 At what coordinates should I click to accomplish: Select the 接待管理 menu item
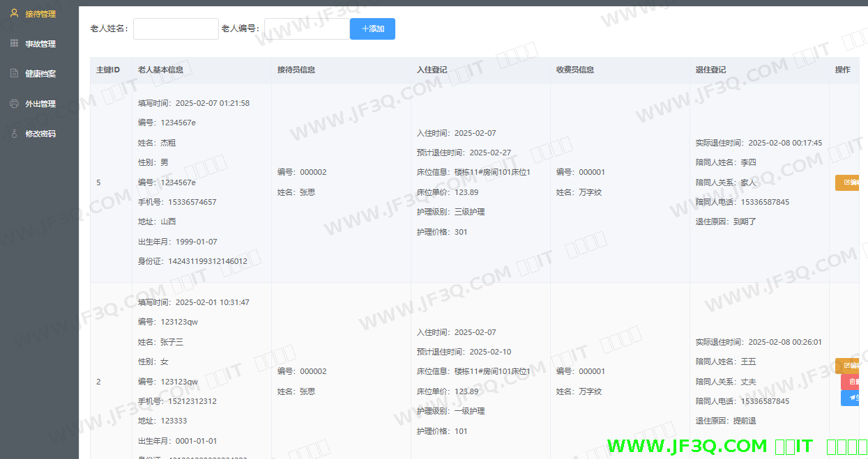(40, 14)
